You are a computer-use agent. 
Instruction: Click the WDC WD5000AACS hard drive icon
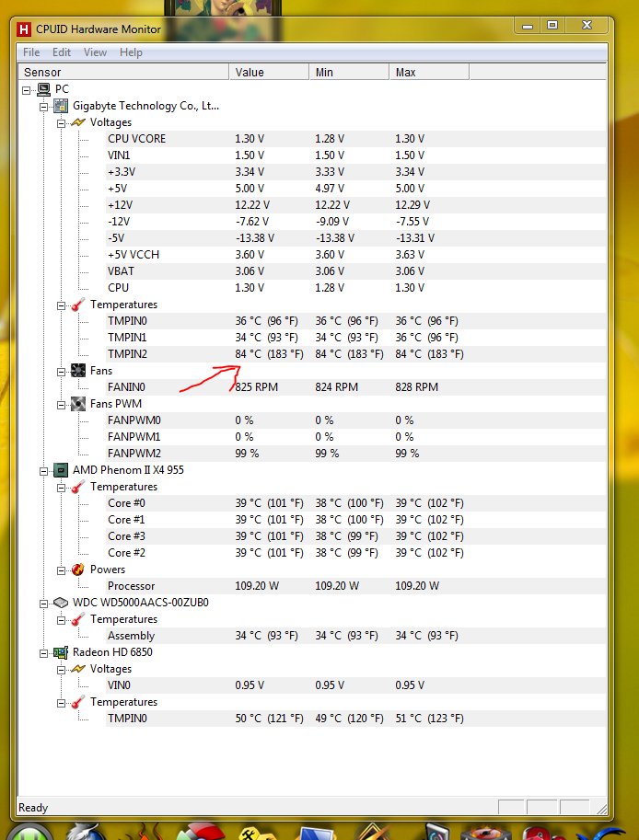pyautogui.click(x=61, y=603)
